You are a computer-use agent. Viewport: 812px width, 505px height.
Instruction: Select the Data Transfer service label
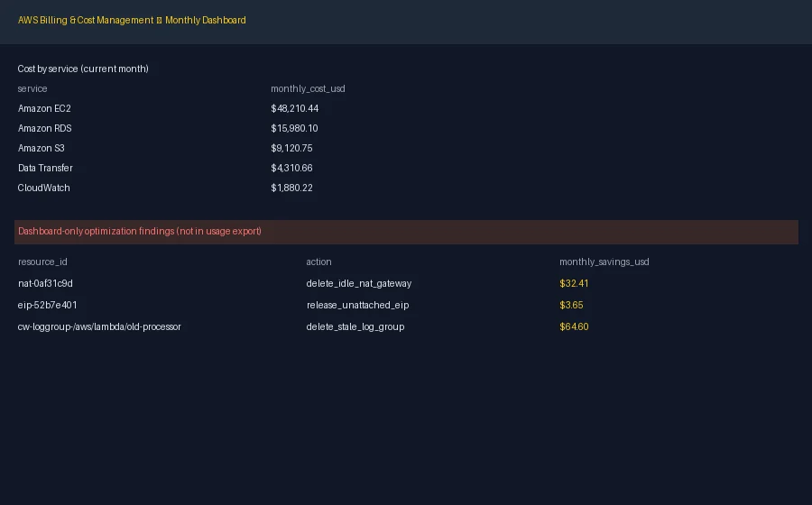click(x=45, y=168)
